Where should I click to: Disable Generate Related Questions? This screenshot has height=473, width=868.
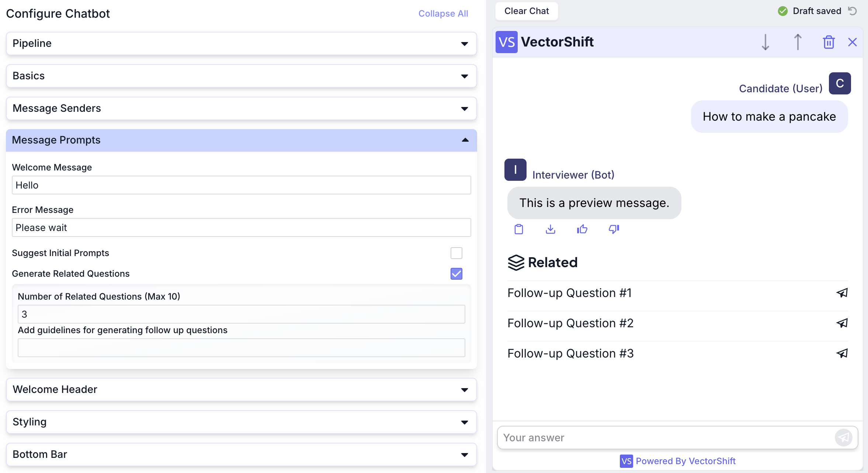pos(456,274)
